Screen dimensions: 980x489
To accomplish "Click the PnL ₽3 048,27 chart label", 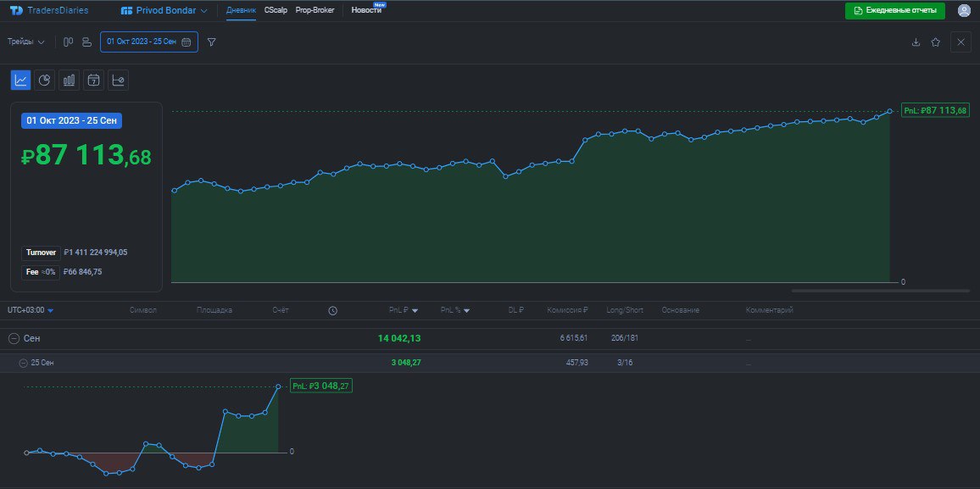I will pos(321,386).
